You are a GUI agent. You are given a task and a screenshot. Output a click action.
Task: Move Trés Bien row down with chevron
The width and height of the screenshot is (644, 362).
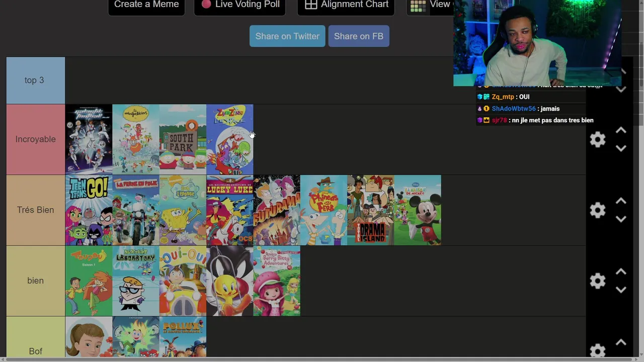coord(621,219)
